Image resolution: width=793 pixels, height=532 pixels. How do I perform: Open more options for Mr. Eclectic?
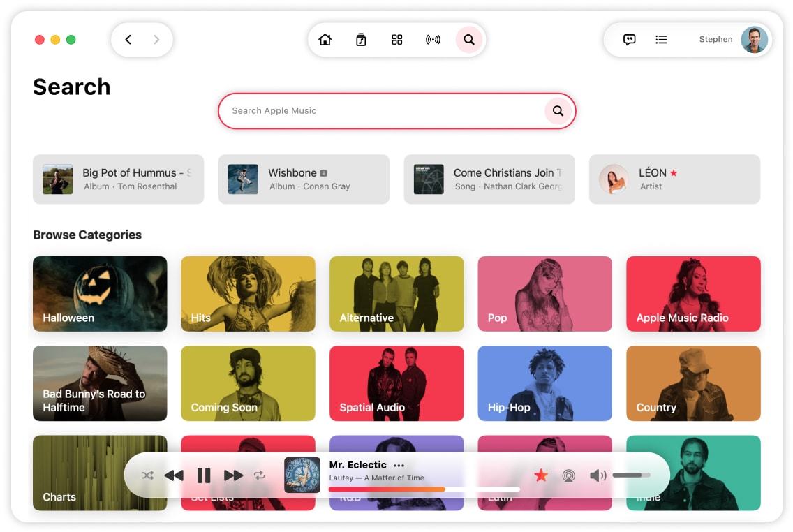[399, 466]
